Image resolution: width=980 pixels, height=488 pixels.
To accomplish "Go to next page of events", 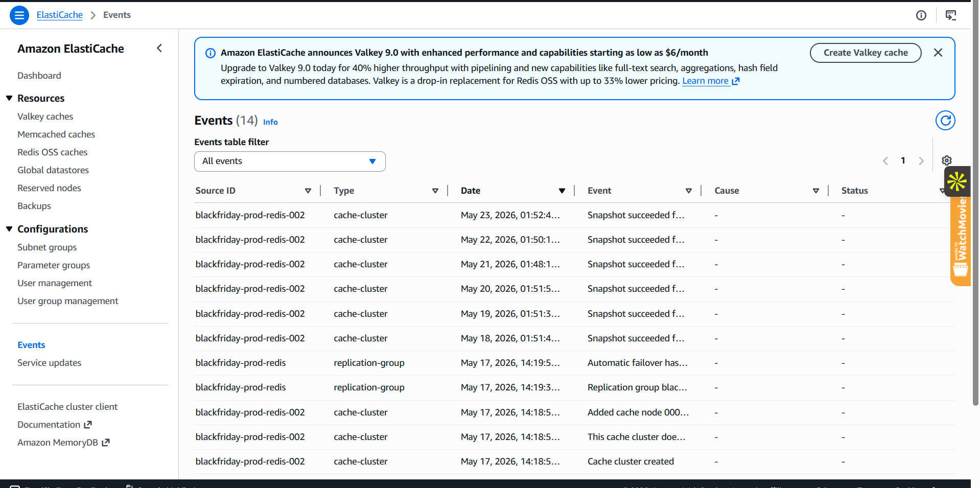I will pos(921,161).
